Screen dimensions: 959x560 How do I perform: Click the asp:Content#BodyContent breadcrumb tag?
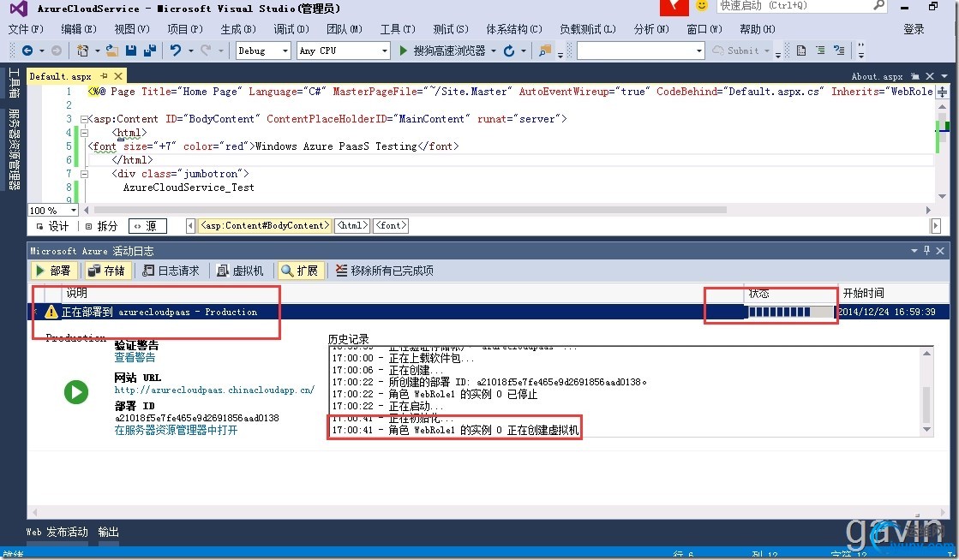265,225
